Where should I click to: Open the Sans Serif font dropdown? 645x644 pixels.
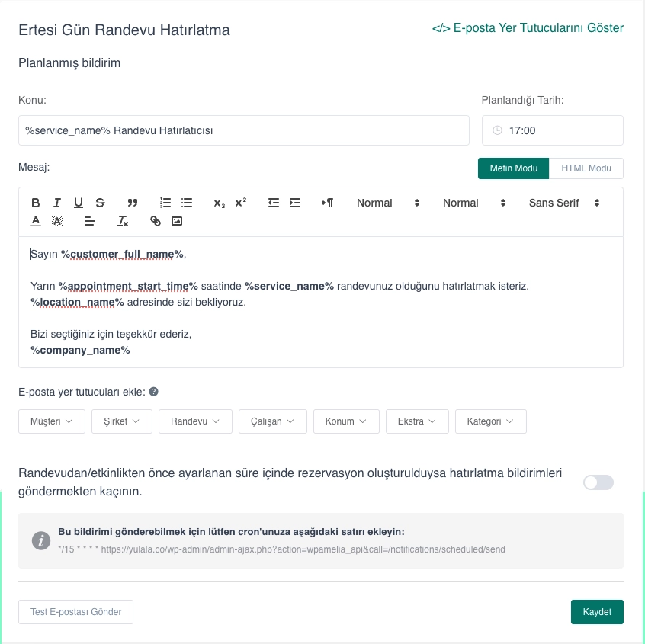pos(564,203)
